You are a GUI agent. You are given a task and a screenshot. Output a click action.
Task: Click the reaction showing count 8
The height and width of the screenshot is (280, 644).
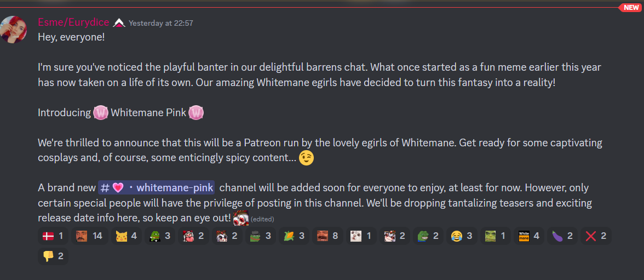[x=327, y=236]
